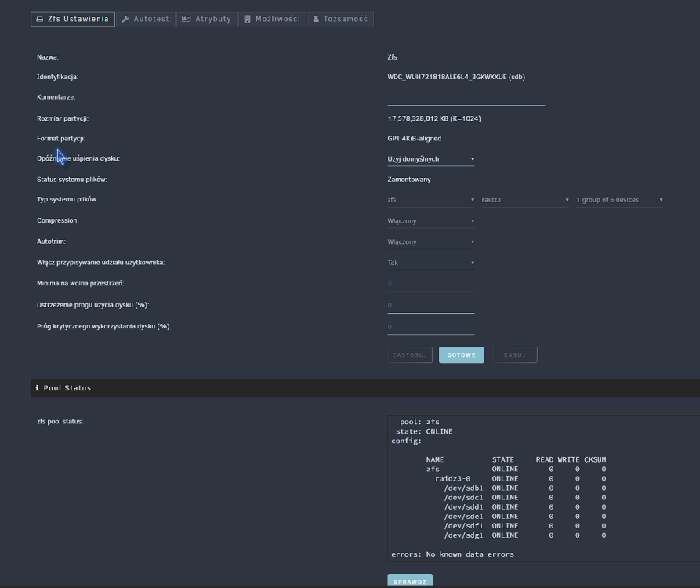Screen dimensions: 700x588
Task: Click the wrench icon on Autotest tab
Action: click(x=125, y=19)
